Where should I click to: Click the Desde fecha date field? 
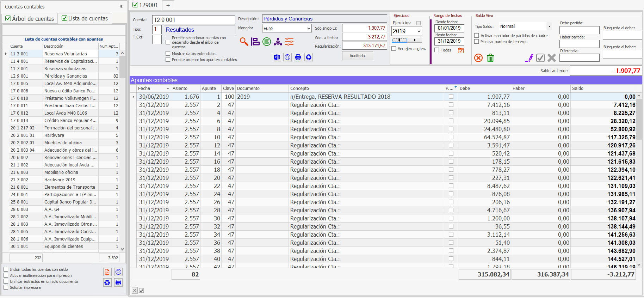tap(449, 28)
